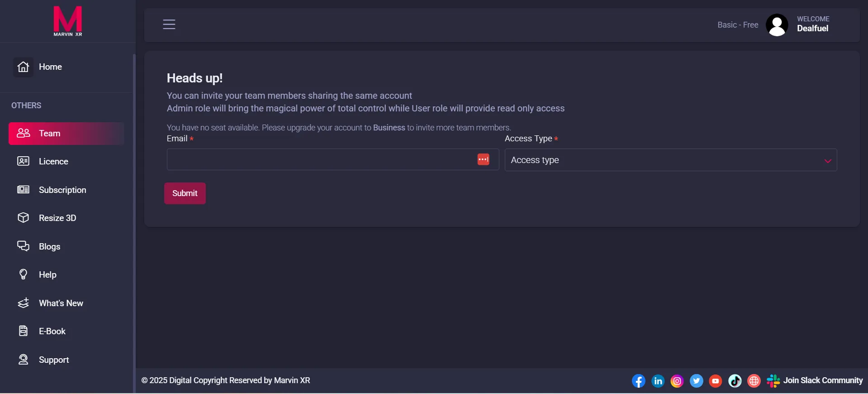Go to Home in sidebar
868x394 pixels.
tap(50, 67)
